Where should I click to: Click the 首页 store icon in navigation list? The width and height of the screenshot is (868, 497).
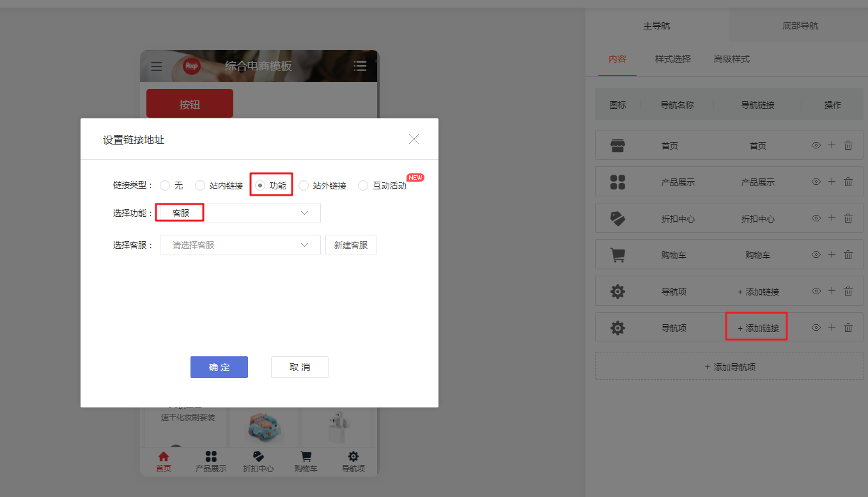[617, 146]
